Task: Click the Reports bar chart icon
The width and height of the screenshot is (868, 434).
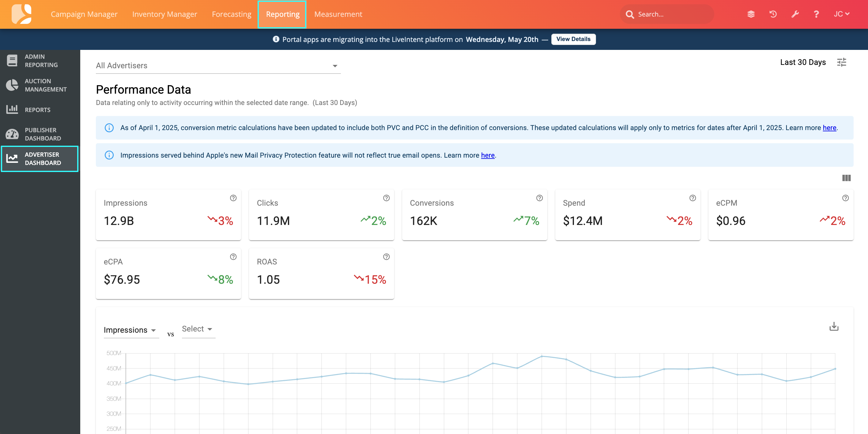Action: pos(12,110)
